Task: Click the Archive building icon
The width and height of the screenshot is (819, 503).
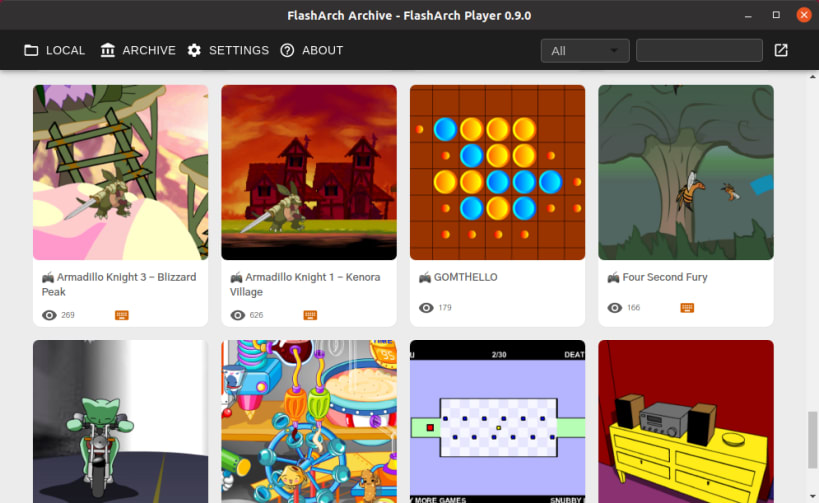Action: (108, 50)
